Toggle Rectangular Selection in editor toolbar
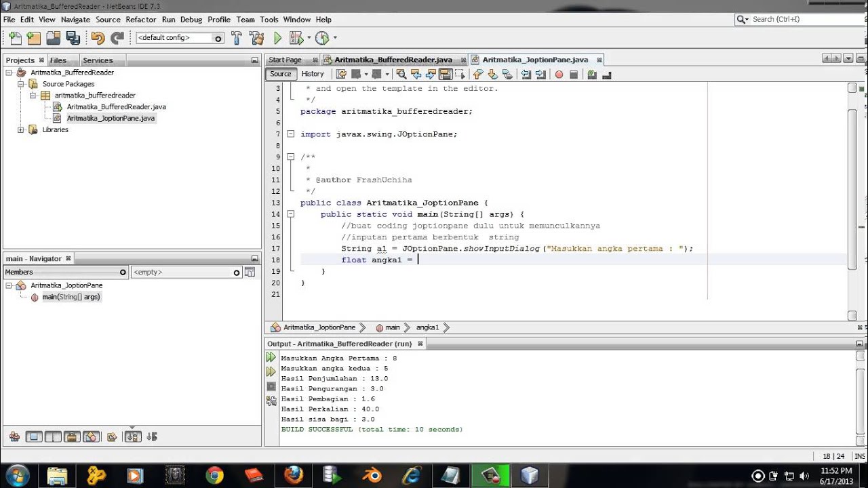Viewport: 868px width, 488px height. point(460,75)
